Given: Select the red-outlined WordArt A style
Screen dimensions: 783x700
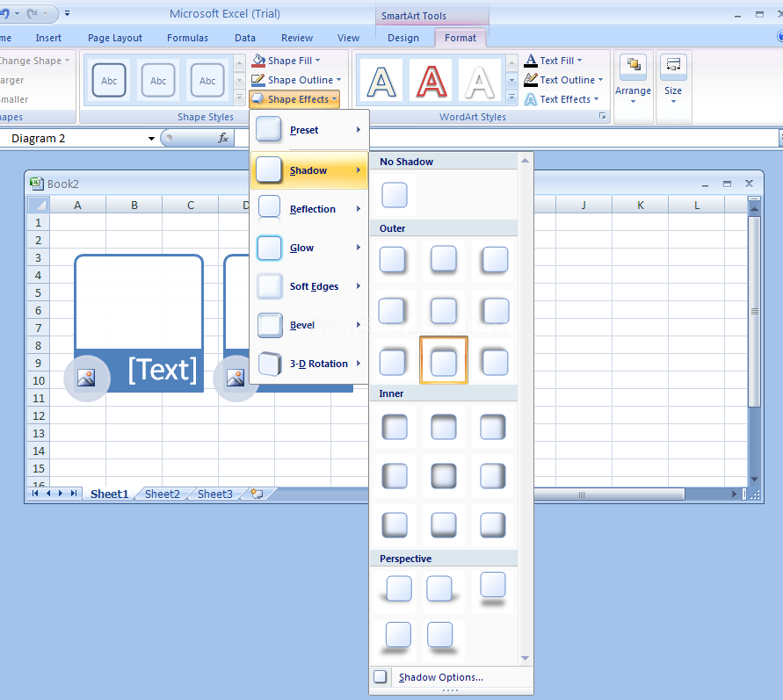Looking at the screenshot, I should point(431,81).
